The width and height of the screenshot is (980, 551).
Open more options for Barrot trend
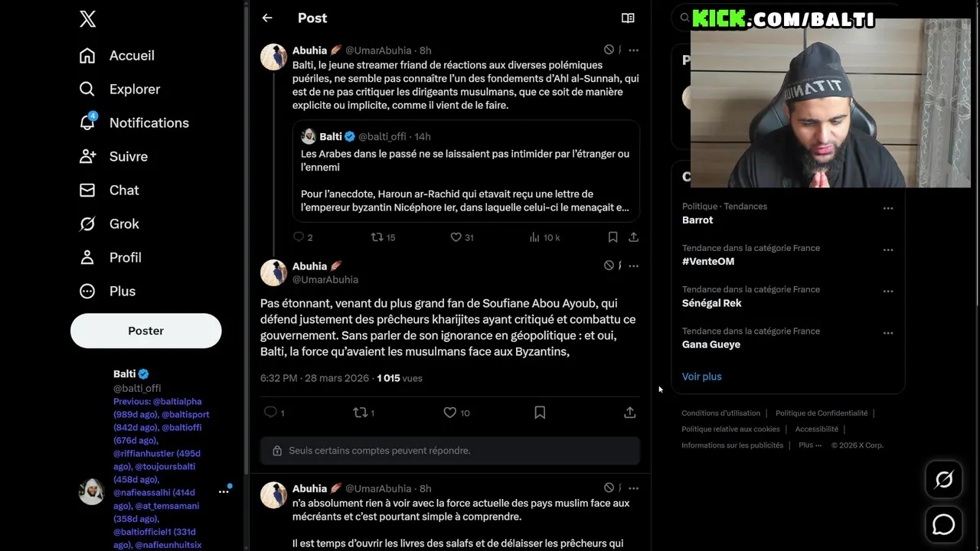888,208
